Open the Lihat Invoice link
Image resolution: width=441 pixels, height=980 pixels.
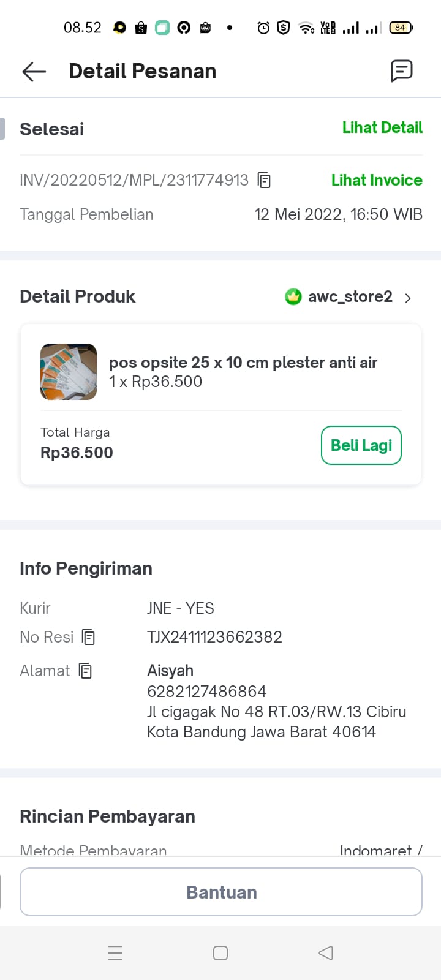pyautogui.click(x=377, y=180)
